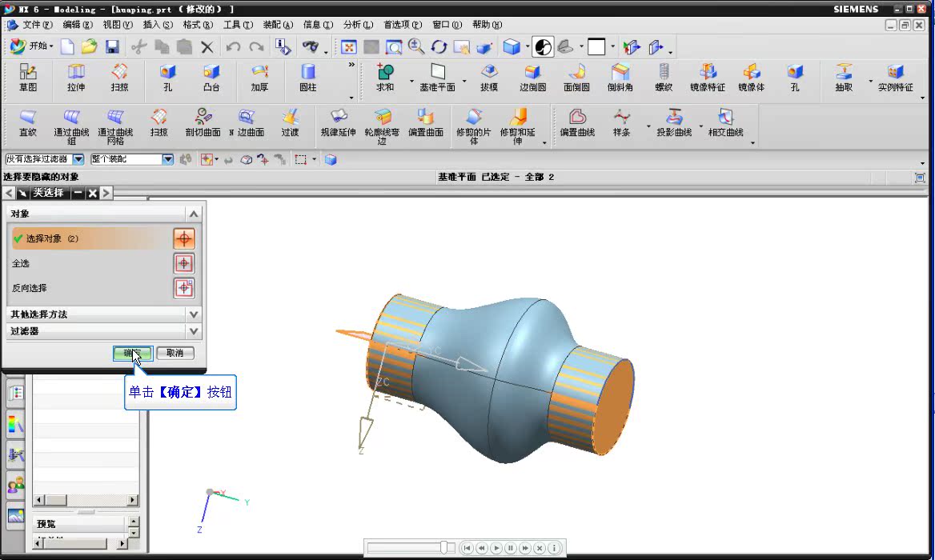935x560 pixels.
Task: Click the 反向选择 invert selection button
Action: [x=183, y=288]
